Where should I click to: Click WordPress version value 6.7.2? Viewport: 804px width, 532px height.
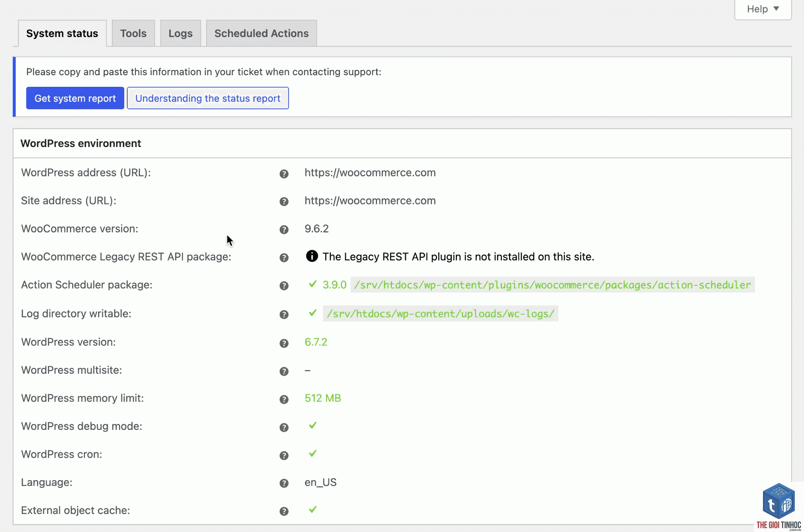pos(316,342)
